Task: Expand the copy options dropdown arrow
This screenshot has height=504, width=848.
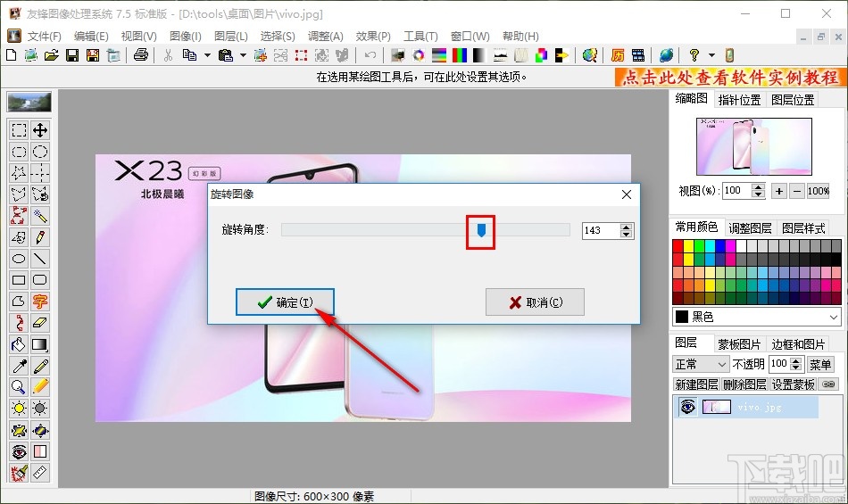Action: [x=207, y=55]
